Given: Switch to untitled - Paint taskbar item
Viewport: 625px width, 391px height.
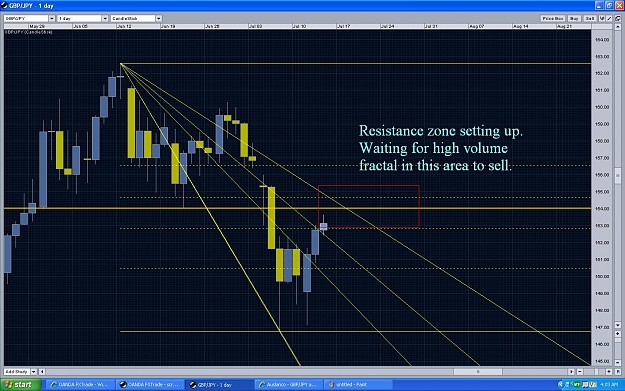Looking at the screenshot, I should (358, 385).
